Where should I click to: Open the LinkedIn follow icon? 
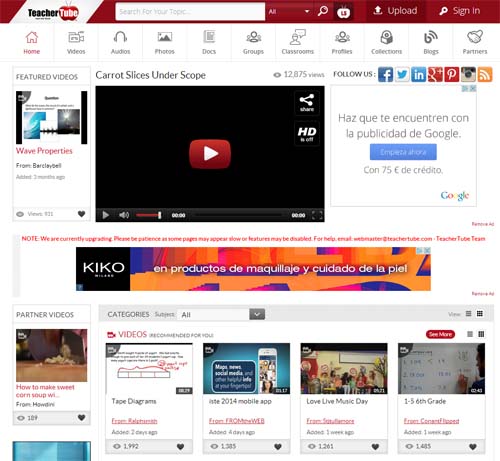coord(418,74)
